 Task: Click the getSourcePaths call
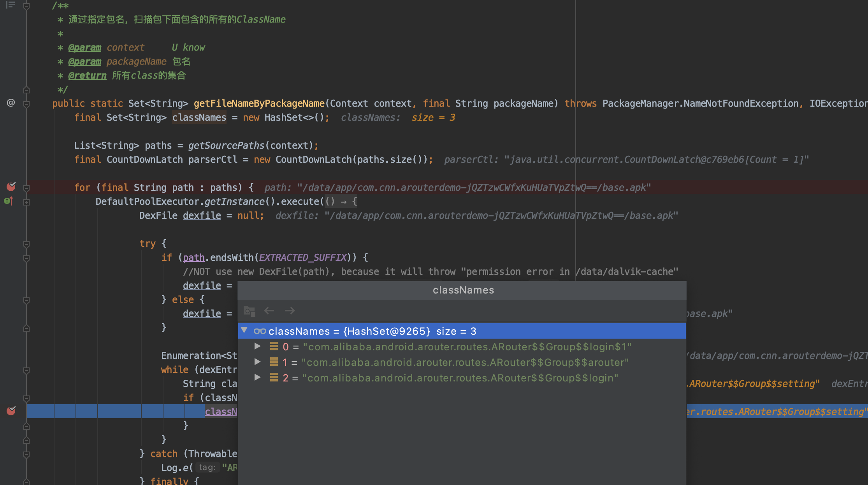(226, 146)
